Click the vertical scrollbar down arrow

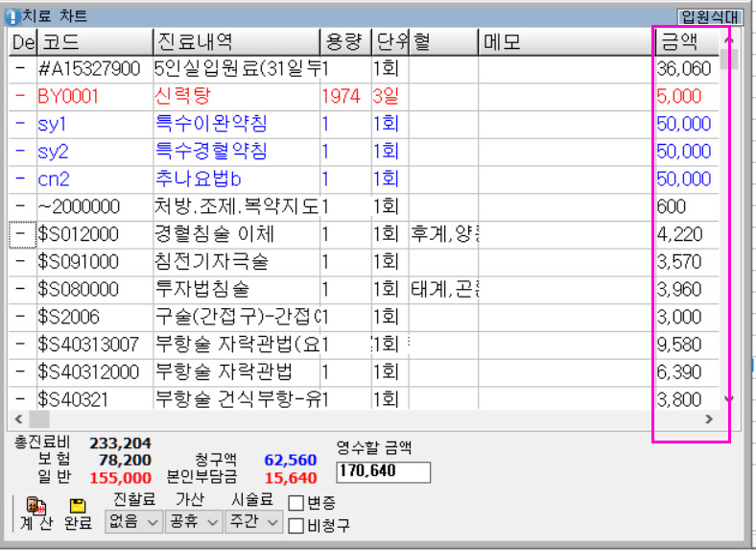728,398
